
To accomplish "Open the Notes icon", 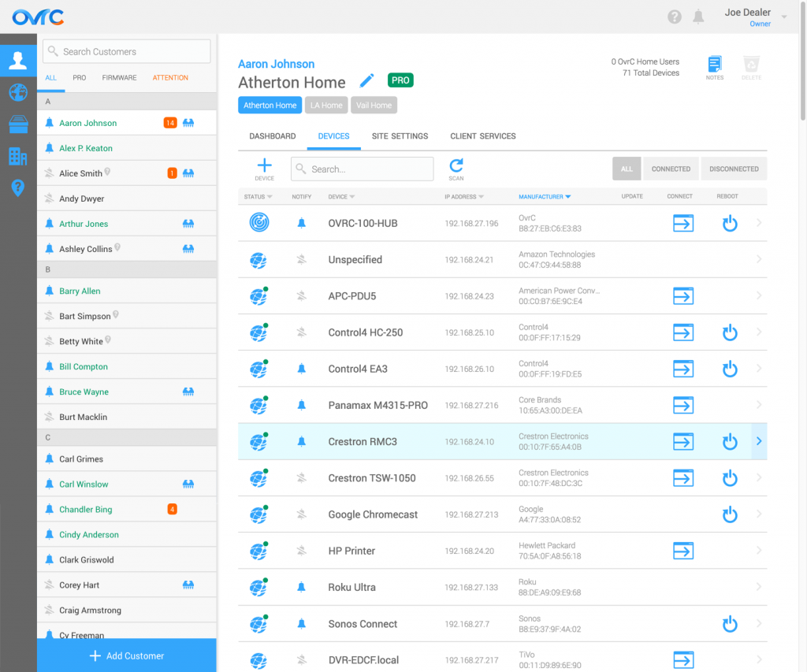I will point(714,68).
